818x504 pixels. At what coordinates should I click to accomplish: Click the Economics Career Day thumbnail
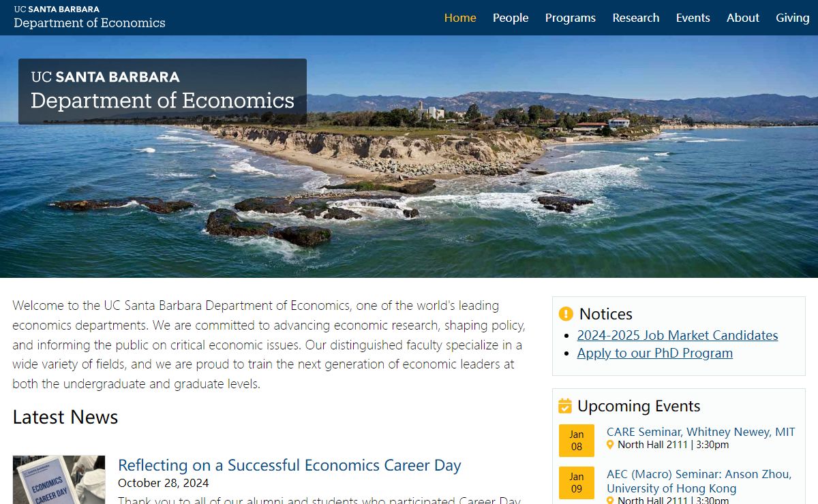[59, 479]
